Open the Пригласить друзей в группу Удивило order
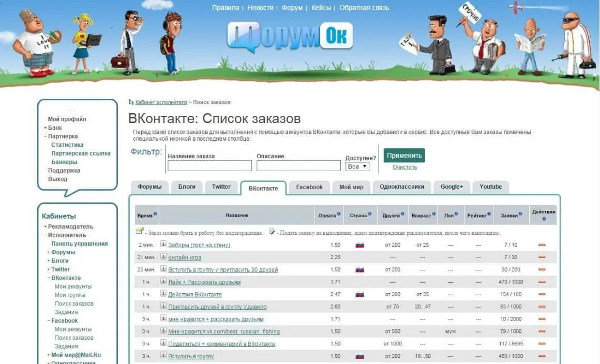The height and width of the screenshot is (364, 600). click(217, 307)
